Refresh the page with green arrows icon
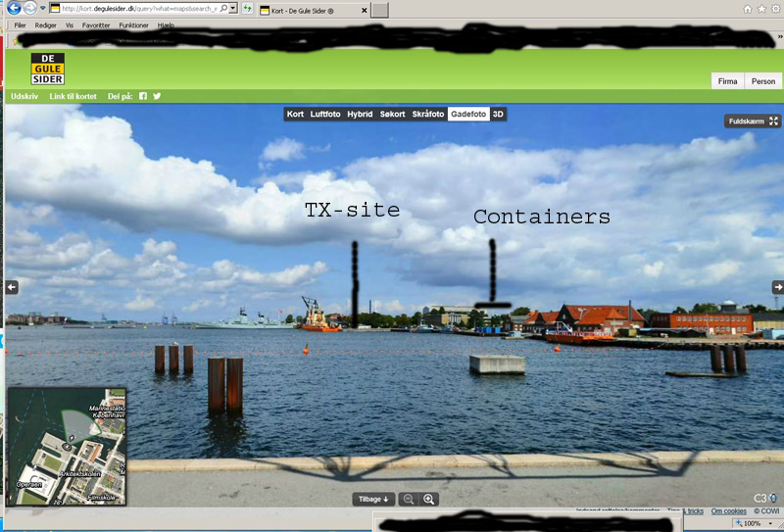The height and width of the screenshot is (532, 784). tap(247, 9)
